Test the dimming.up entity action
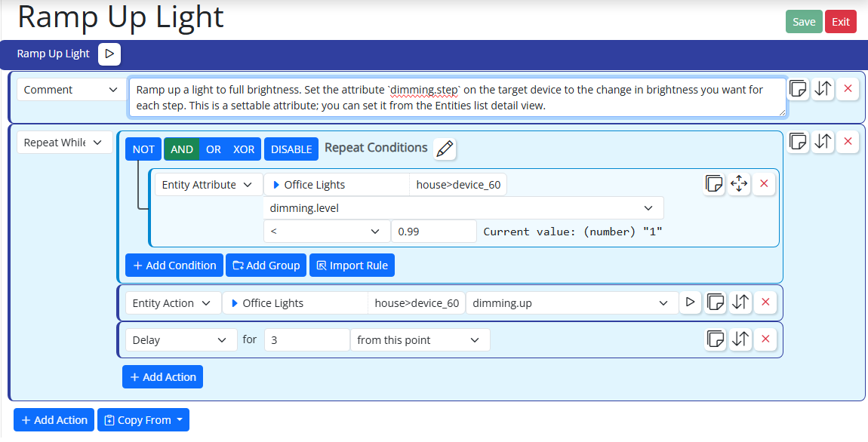Image resolution: width=868 pixels, height=442 pixels. point(690,302)
